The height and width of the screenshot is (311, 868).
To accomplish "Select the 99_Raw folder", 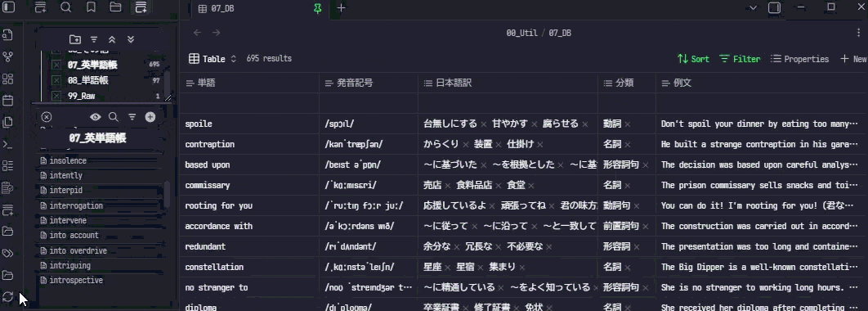I will click(x=82, y=96).
